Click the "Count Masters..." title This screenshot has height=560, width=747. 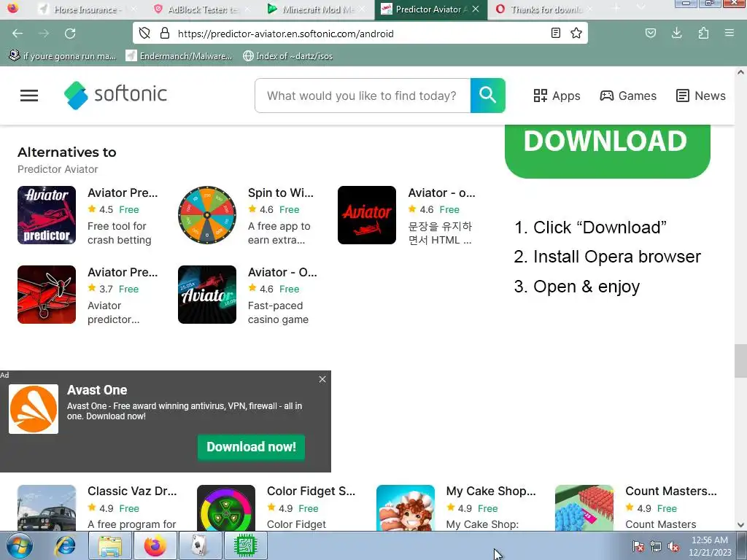(x=671, y=491)
